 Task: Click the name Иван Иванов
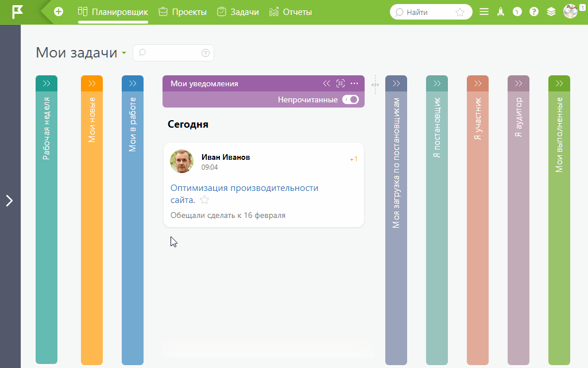tap(226, 157)
